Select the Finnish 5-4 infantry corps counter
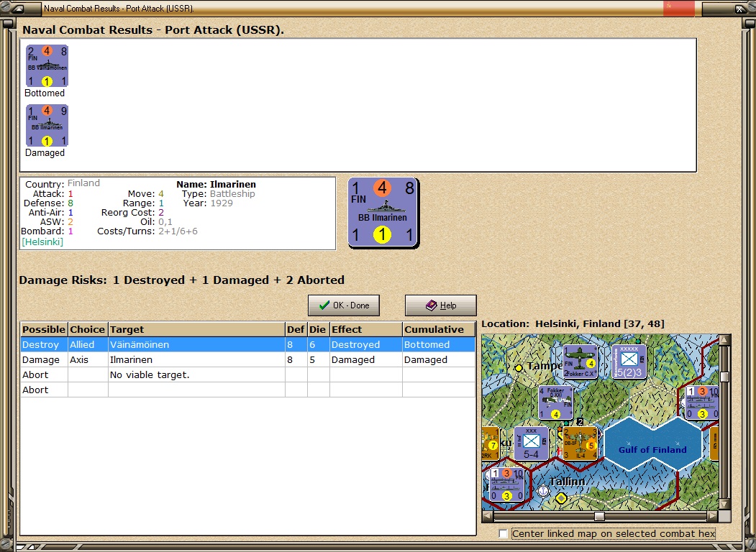Image resolution: width=756 pixels, height=552 pixels. [x=531, y=443]
